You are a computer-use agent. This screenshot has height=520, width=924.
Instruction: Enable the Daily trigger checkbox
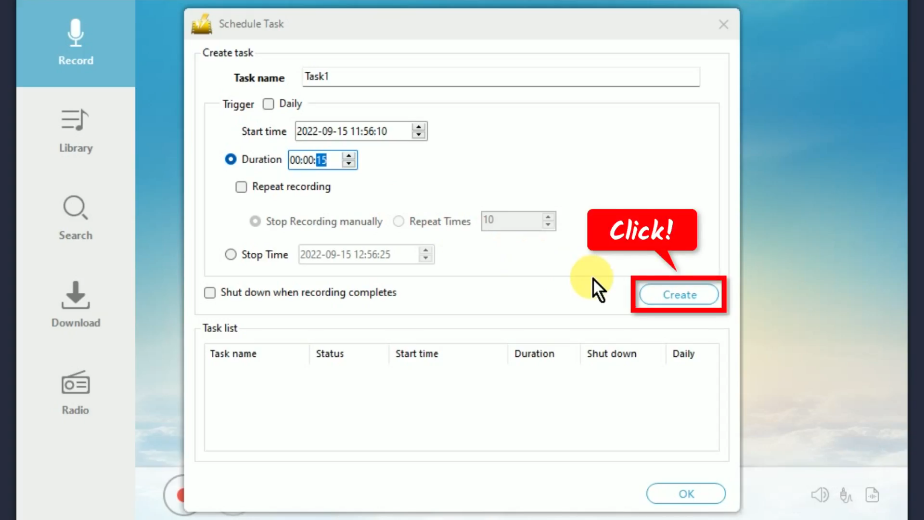[269, 104]
